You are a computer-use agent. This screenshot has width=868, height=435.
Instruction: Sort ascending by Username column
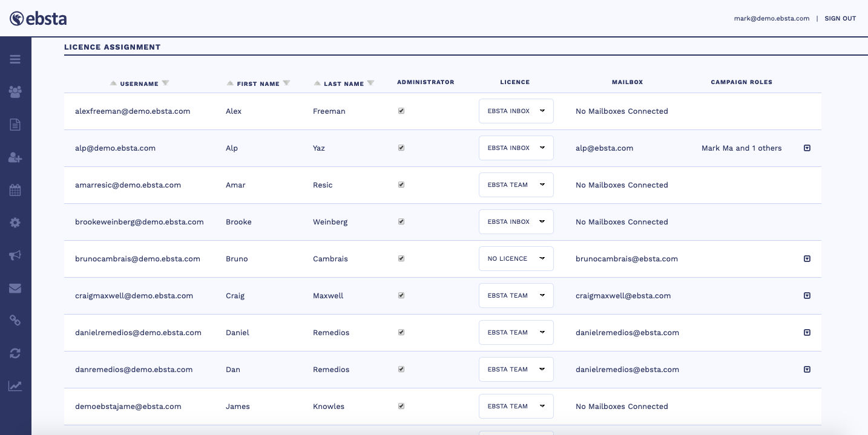113,83
